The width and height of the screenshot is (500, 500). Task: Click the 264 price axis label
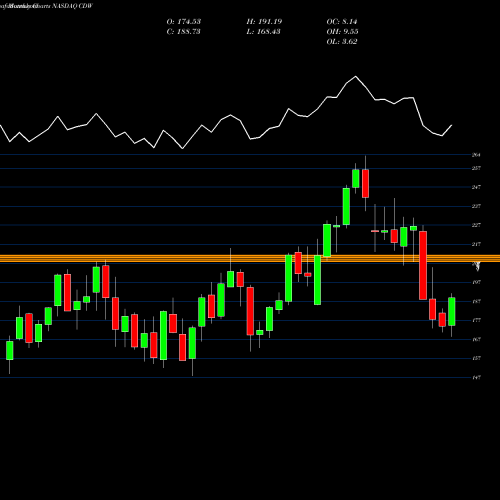coord(476,155)
